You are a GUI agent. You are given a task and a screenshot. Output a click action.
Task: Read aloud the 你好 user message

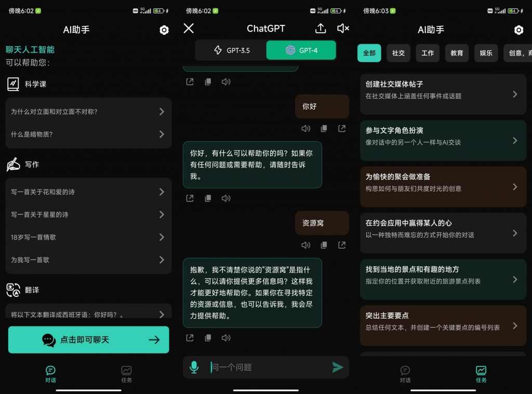tap(305, 129)
